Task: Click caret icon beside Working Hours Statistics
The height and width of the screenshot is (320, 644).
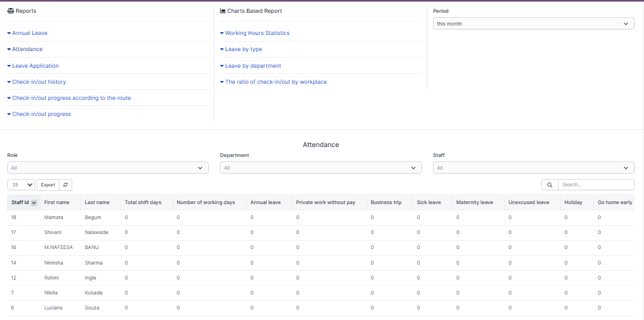Action: [x=222, y=33]
